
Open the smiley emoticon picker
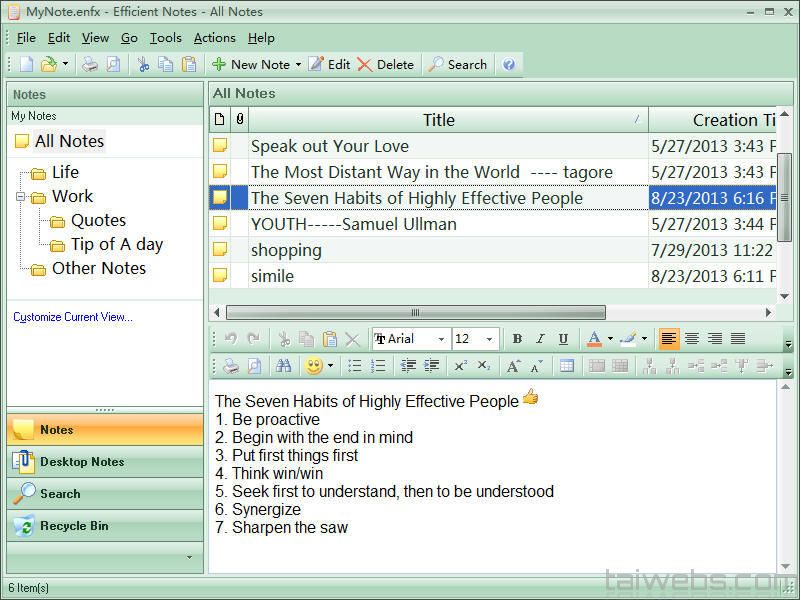314,366
